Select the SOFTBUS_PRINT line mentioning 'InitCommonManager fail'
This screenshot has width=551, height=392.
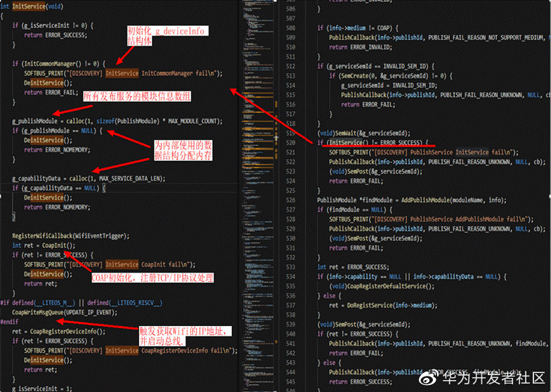click(x=124, y=73)
